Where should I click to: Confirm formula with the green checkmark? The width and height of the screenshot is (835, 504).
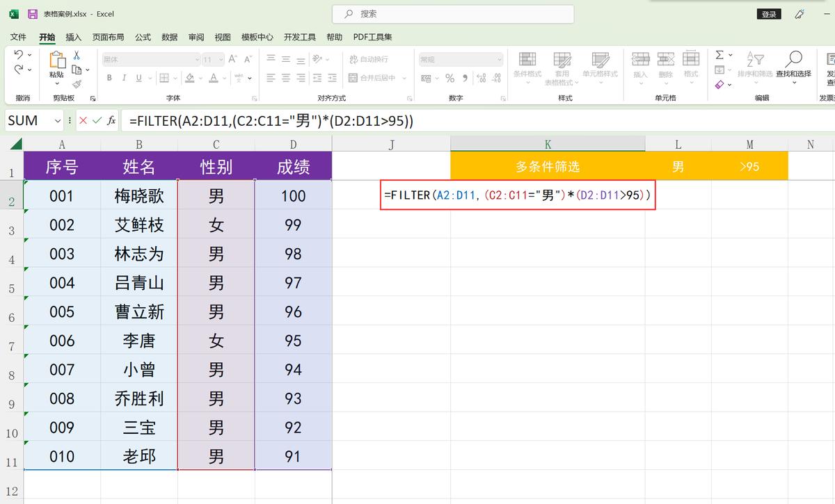[x=97, y=120]
